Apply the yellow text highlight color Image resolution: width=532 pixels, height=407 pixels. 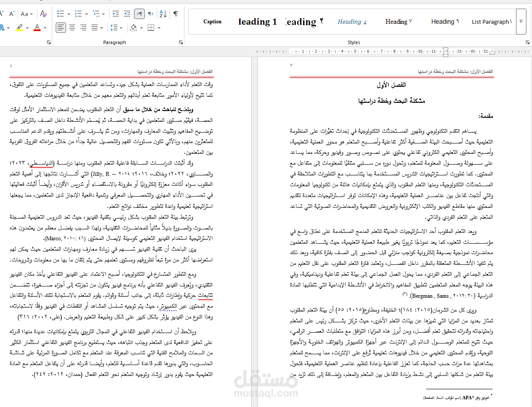[x=19, y=28]
